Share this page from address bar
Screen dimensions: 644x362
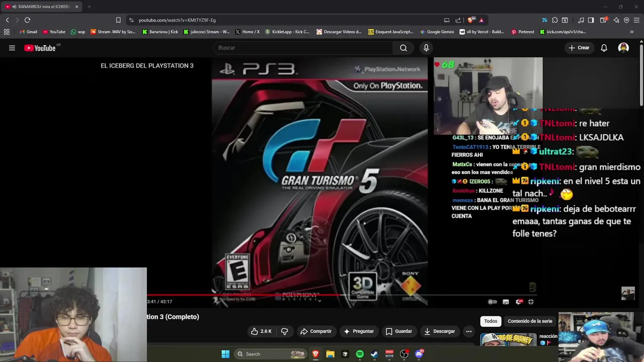click(x=458, y=20)
